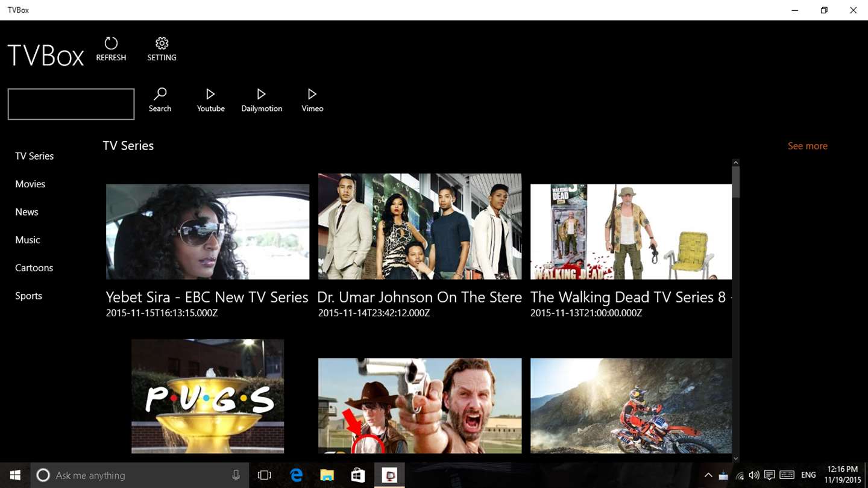868x488 pixels.
Task: Open the Setting gear icon
Action: tap(162, 43)
